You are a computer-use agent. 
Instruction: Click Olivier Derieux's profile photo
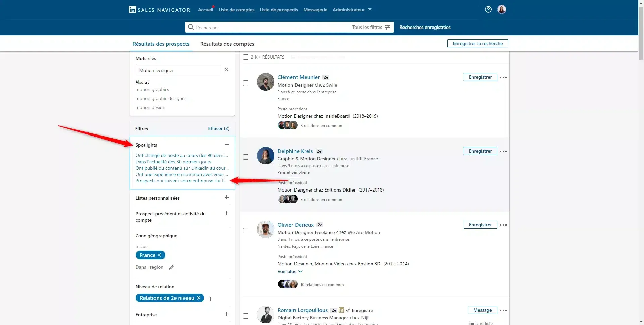[x=266, y=229]
